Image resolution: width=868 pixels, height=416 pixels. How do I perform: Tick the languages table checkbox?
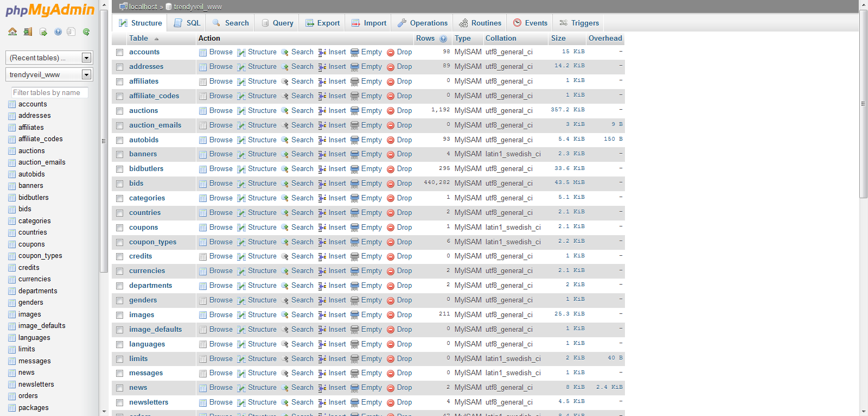(119, 344)
